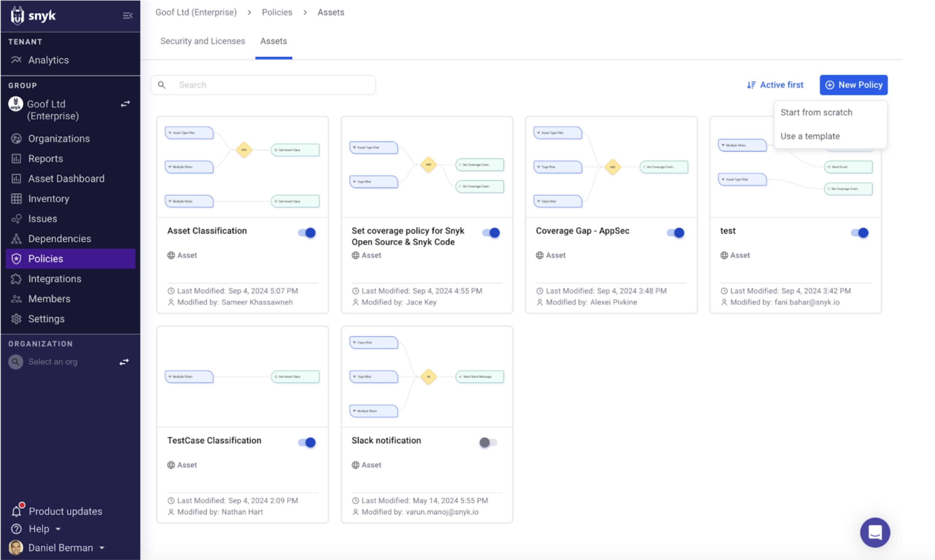Open TestCase Classification diagram thumbnail
The width and height of the screenshot is (935, 560).
243,377
